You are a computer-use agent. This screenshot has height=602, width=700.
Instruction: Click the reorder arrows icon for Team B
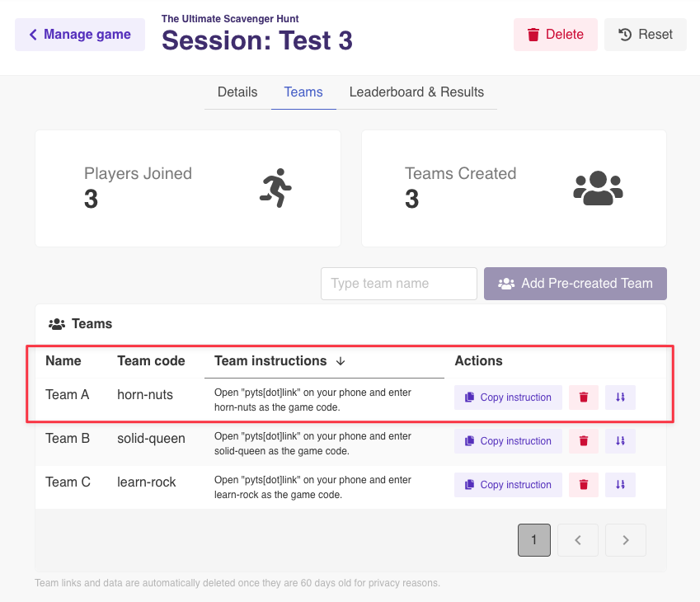pyautogui.click(x=620, y=440)
